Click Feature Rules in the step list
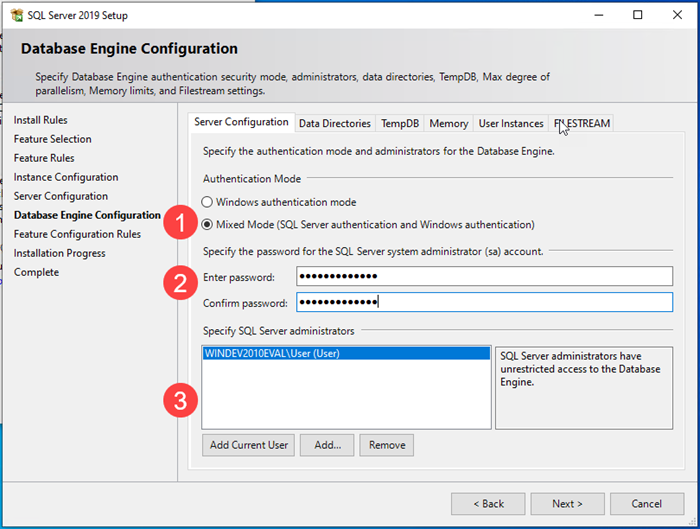700x529 pixels. (44, 158)
